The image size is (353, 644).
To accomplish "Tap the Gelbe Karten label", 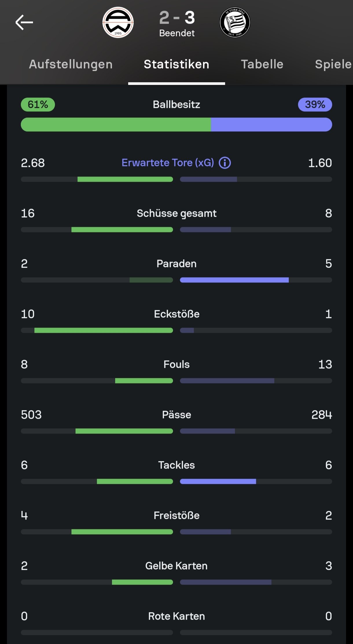I will point(176,566).
